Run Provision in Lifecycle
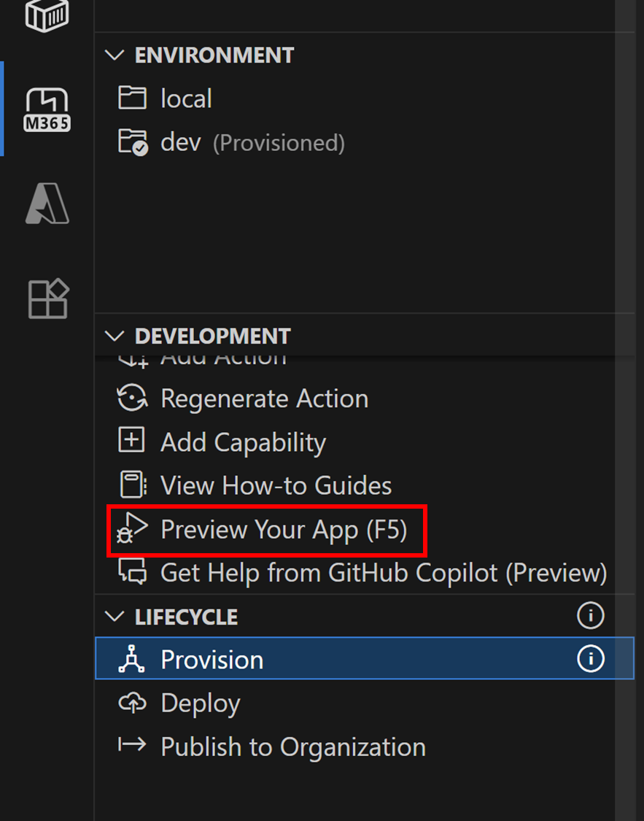The width and height of the screenshot is (644, 821). tap(364, 659)
